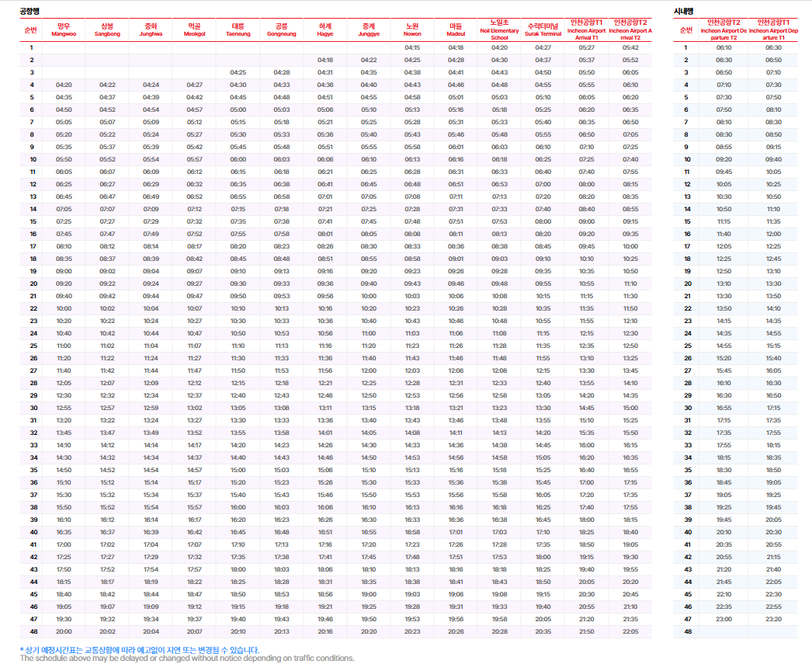812x664 pixels.
Task: Click 12:00 Departure T1 time in city-bound row 16
Action: (x=774, y=234)
